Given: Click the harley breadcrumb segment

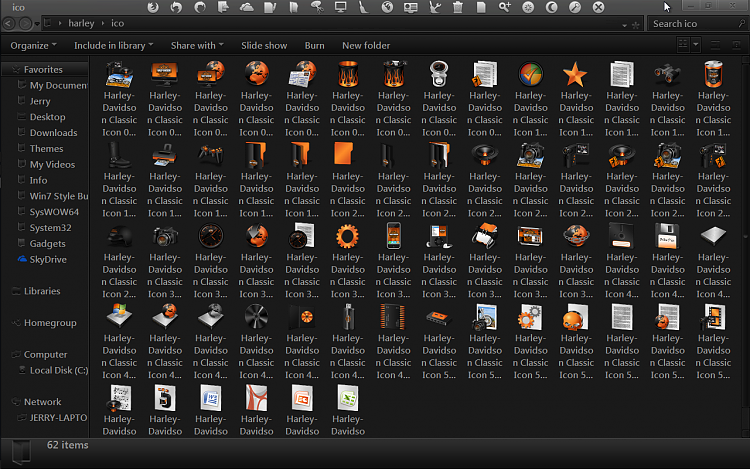Looking at the screenshot, I should pyautogui.click(x=81, y=23).
